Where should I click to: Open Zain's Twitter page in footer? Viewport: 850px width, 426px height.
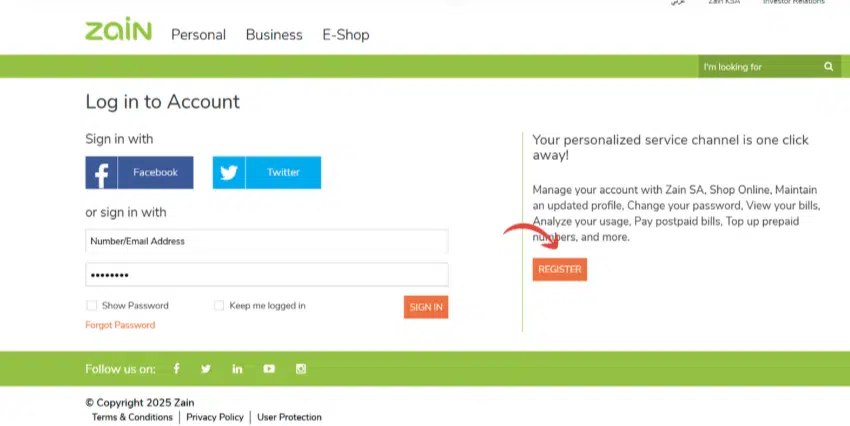pyautogui.click(x=206, y=369)
